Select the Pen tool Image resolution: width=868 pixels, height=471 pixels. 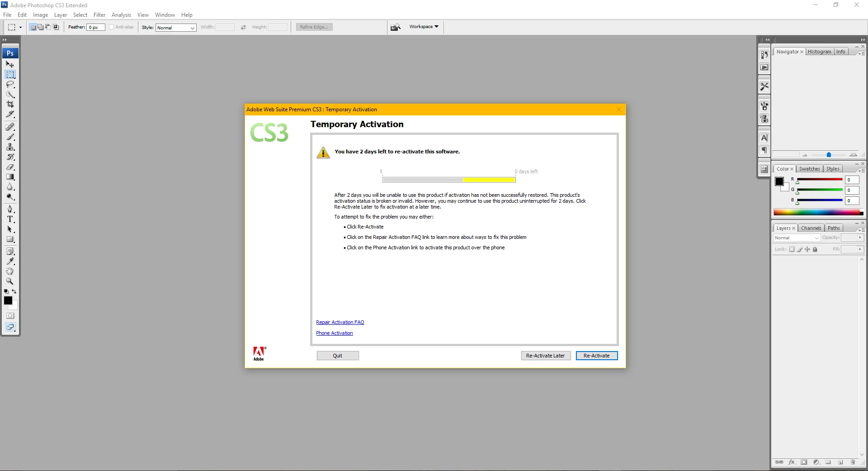[10, 209]
